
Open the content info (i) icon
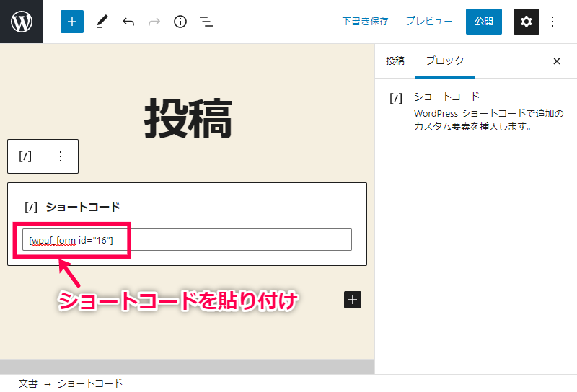tap(180, 22)
